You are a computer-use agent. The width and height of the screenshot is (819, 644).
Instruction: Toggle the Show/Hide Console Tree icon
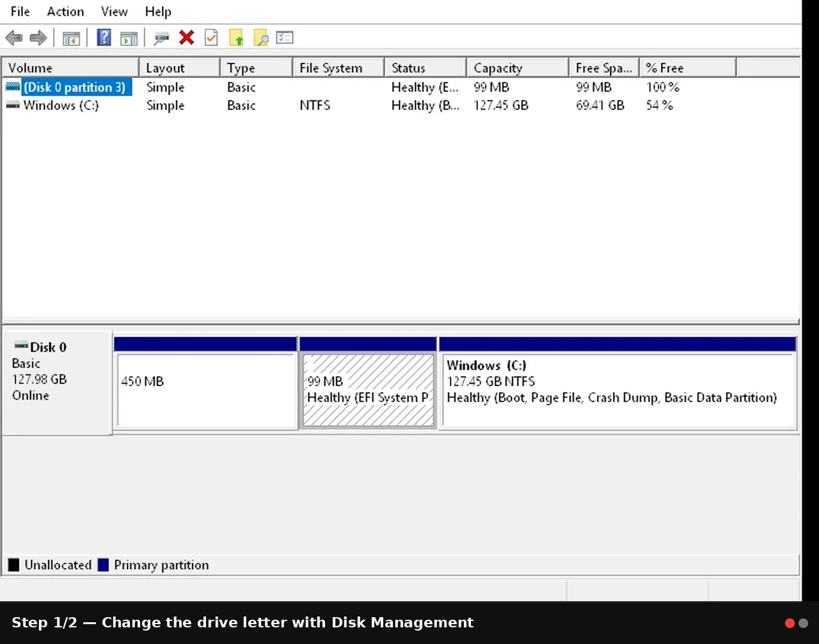(71, 38)
